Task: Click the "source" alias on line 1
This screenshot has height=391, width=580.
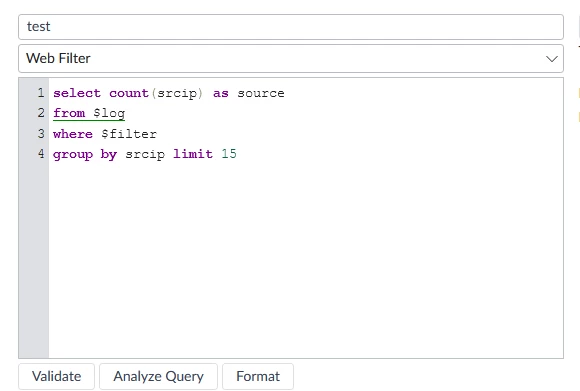Action: (261, 93)
